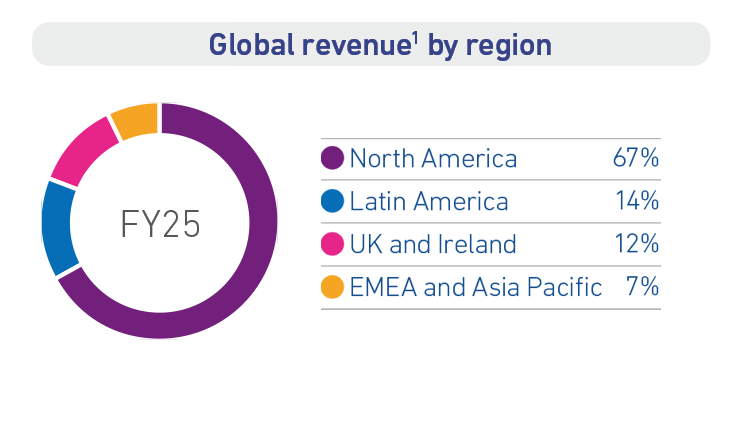The width and height of the screenshot is (750, 422).
Task: Click the Latin America legend label
Action: (429, 202)
